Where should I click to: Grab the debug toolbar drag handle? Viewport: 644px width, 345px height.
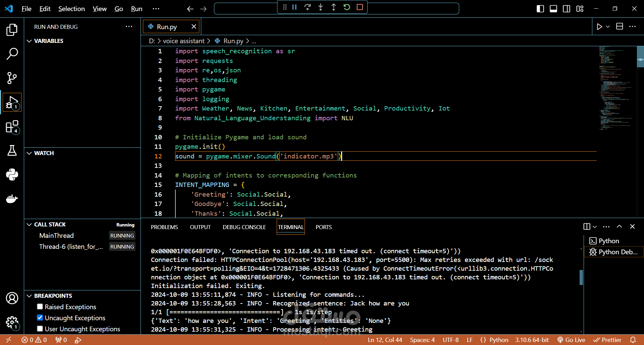[285, 7]
